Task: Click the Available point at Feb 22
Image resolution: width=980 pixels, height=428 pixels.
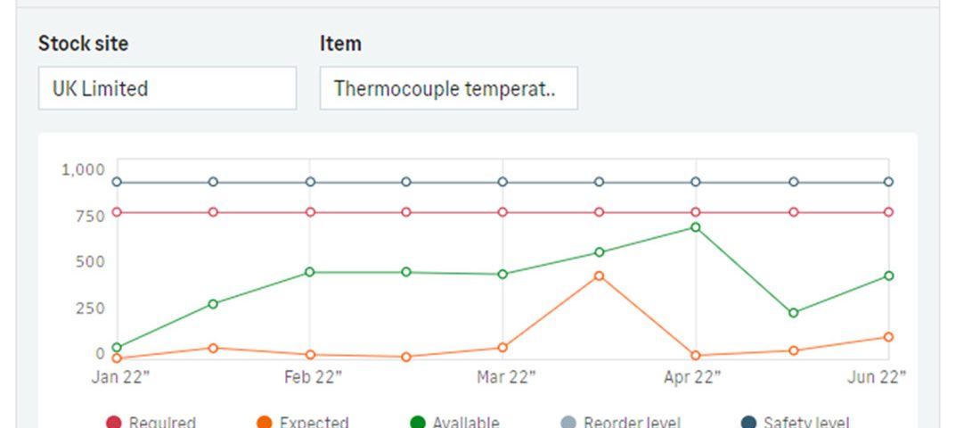Action: [x=310, y=272]
